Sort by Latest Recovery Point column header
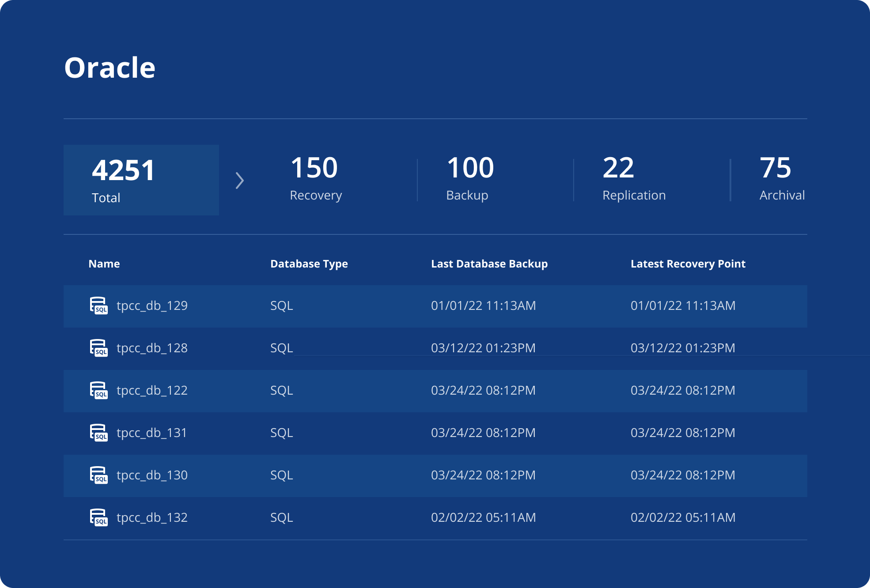 coord(688,264)
